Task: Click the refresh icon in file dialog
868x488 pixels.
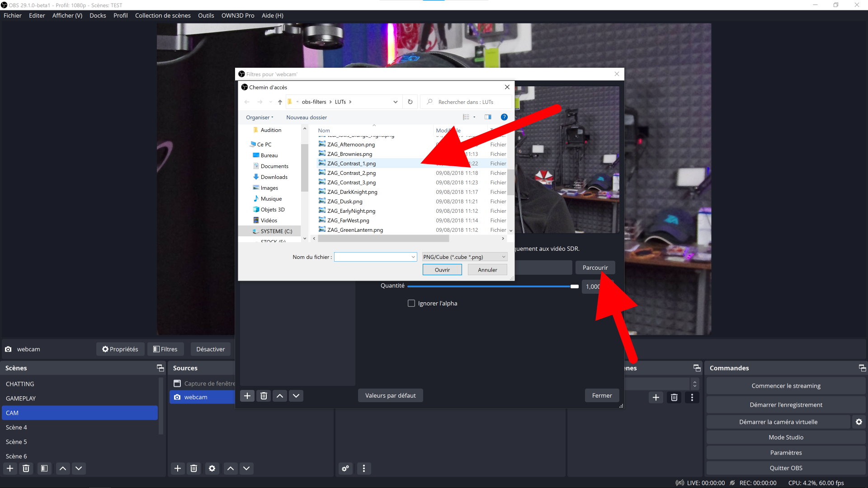Action: (x=410, y=102)
